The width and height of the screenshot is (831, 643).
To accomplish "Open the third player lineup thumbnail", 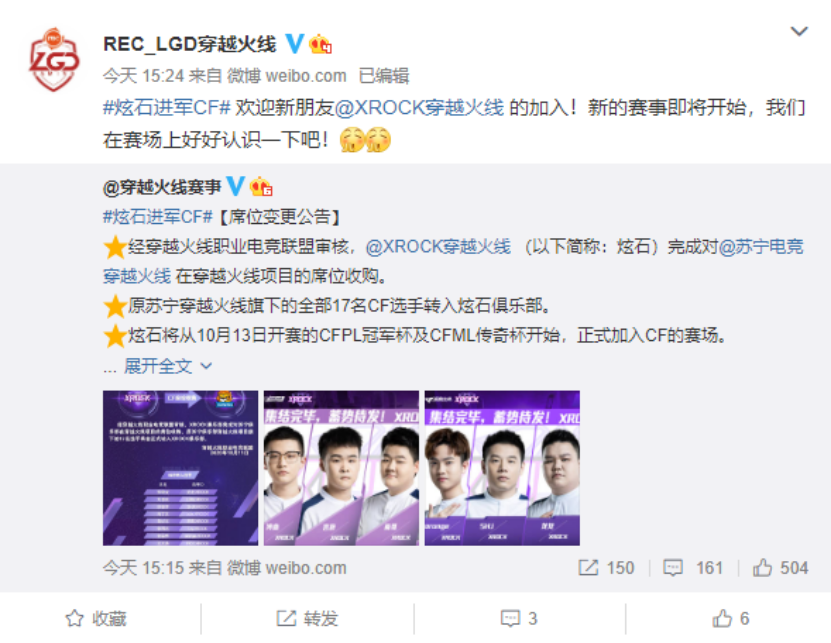I will (502, 468).
